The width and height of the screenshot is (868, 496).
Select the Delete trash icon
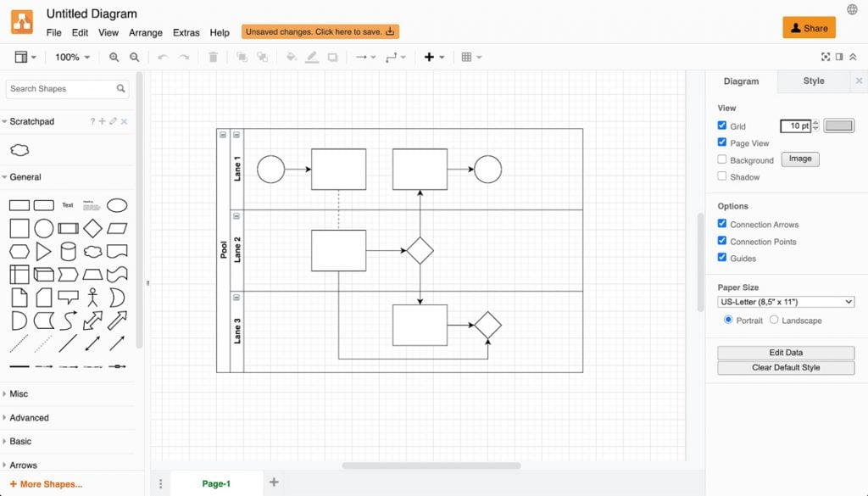coord(213,58)
